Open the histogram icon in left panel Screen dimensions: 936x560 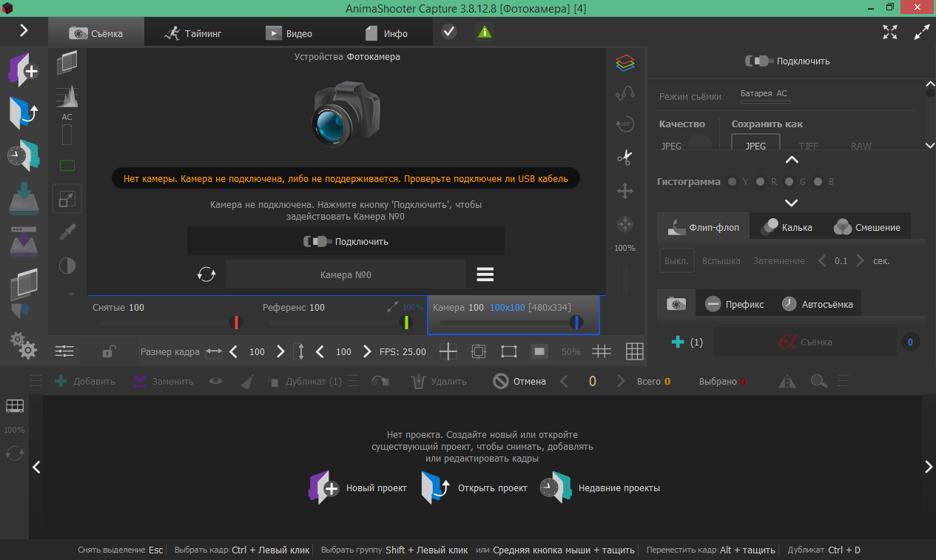coord(67,96)
